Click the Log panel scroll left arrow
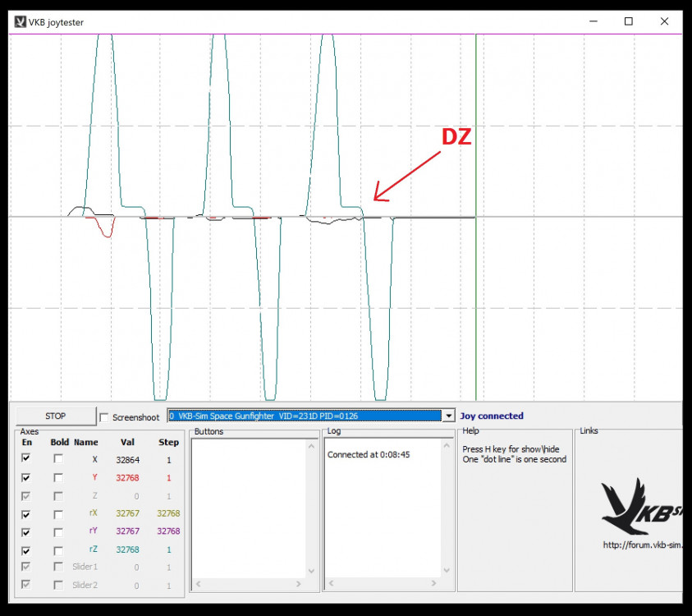This screenshot has width=692, height=616. tap(332, 583)
